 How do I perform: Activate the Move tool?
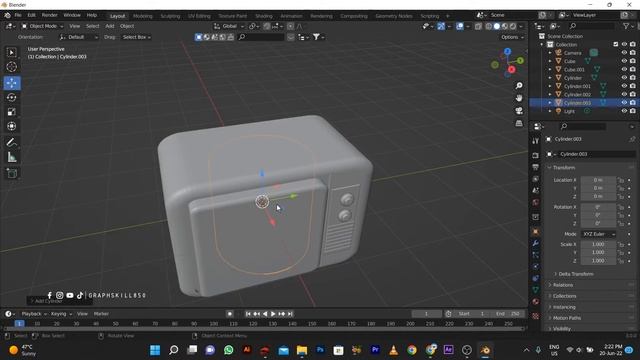[11, 83]
